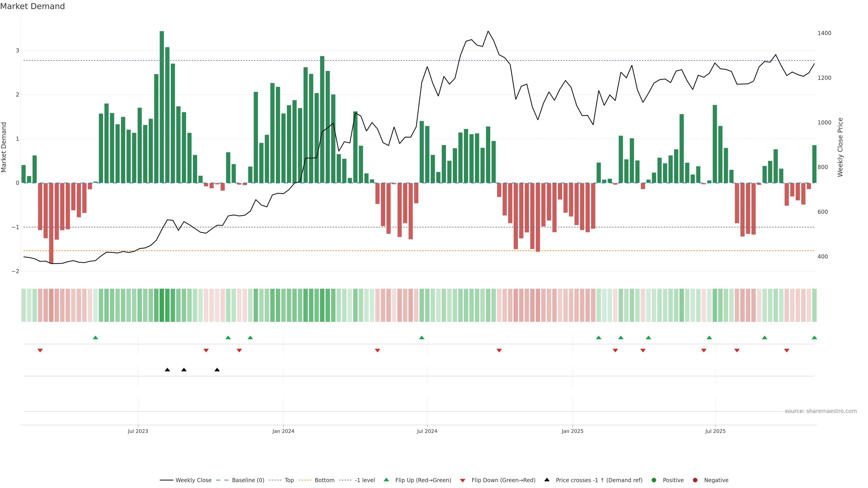Click the rightmost green flip-up triangle marker
This screenshot has height=488, width=868.
click(814, 338)
